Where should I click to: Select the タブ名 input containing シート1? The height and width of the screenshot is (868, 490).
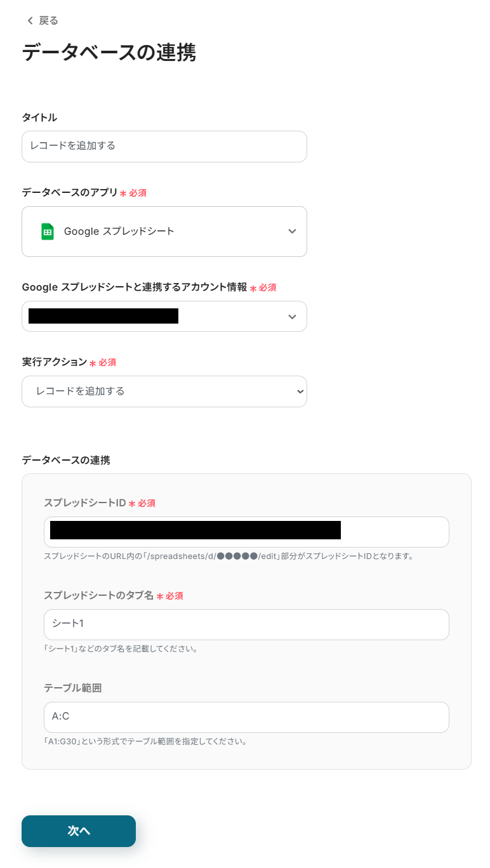pos(246,625)
